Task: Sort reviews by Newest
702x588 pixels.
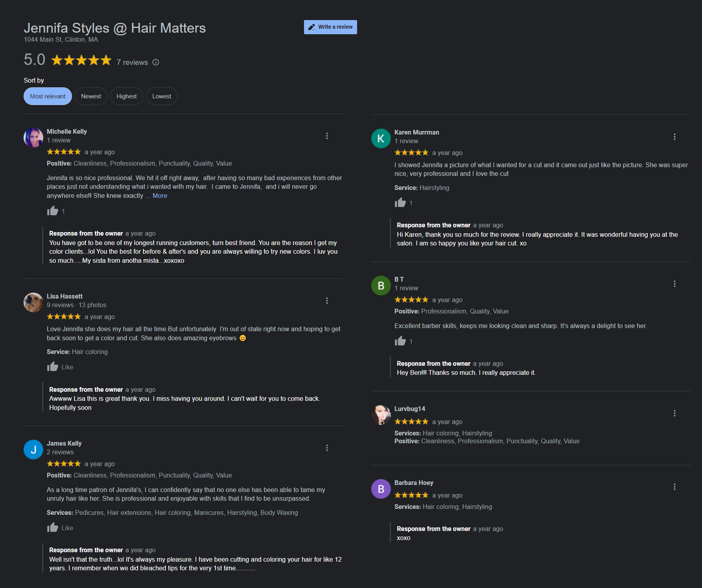Action: 91,96
